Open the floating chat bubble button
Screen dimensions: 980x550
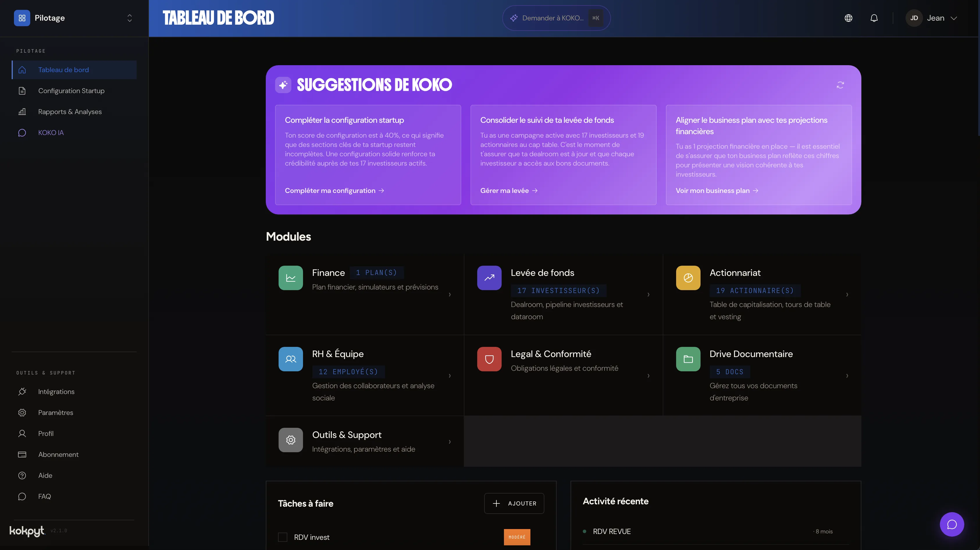(x=952, y=524)
